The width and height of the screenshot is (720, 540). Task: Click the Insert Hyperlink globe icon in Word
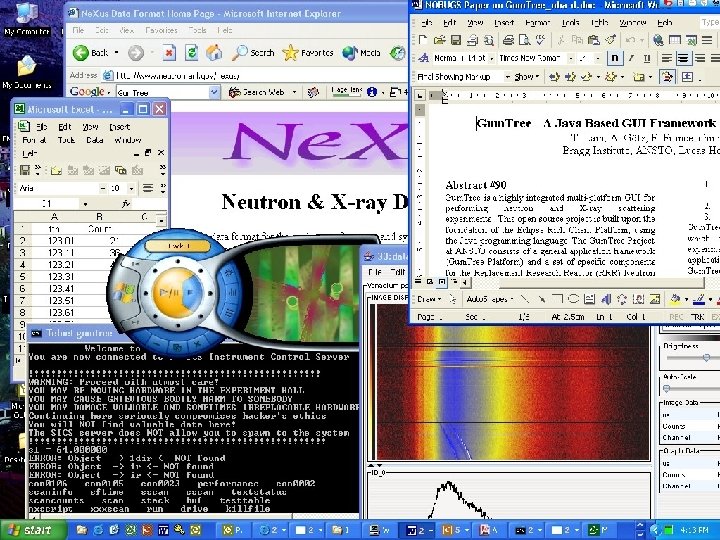pyautogui.click(x=658, y=40)
